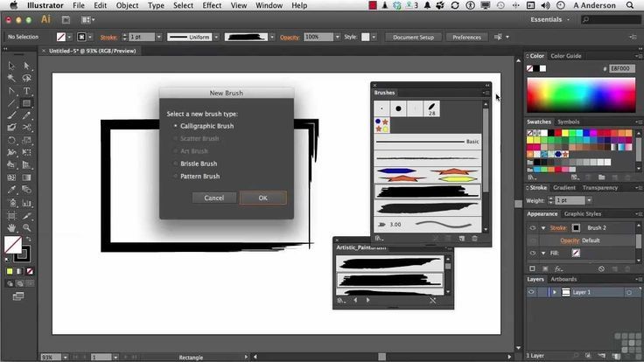Open Document Setup button
The height and width of the screenshot is (362, 644).
pos(413,37)
